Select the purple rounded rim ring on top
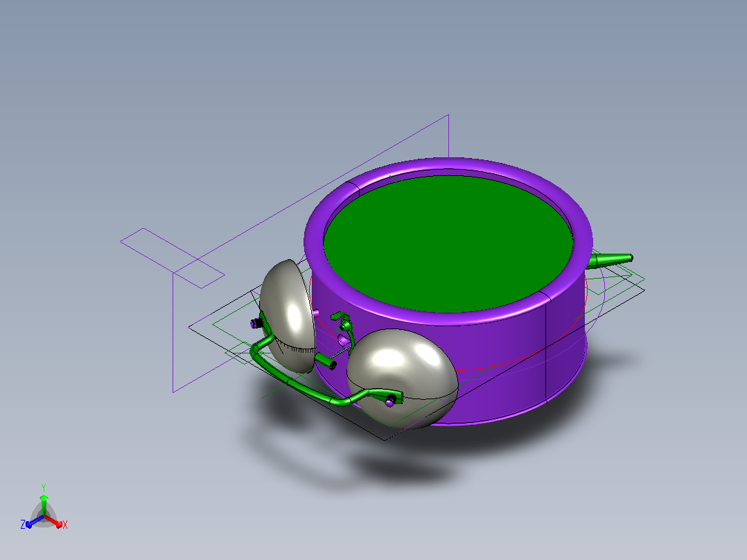 448,320
